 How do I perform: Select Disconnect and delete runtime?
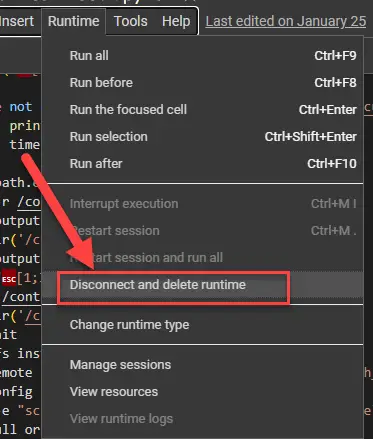[202, 285]
